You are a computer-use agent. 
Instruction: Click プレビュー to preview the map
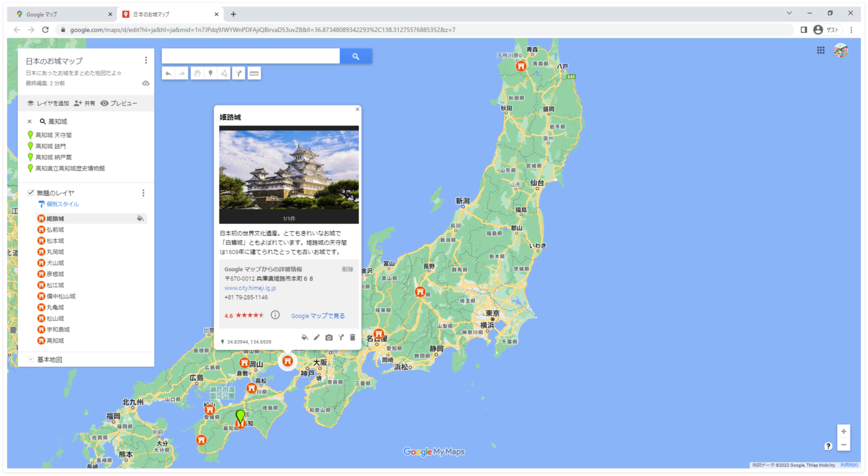119,103
